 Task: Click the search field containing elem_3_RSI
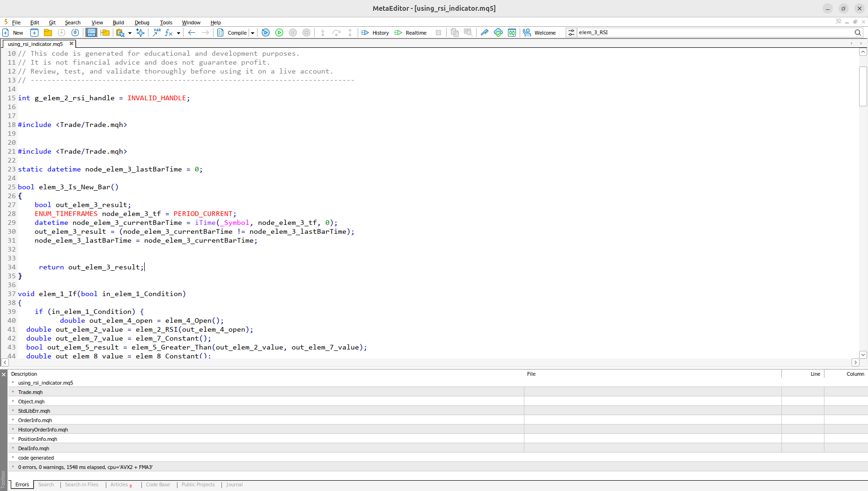[715, 32]
